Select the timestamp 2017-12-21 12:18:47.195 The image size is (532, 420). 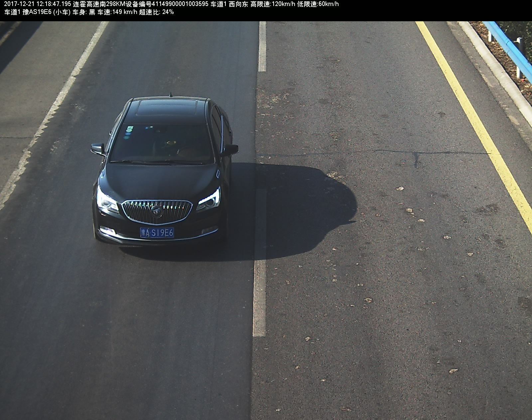[37, 4]
